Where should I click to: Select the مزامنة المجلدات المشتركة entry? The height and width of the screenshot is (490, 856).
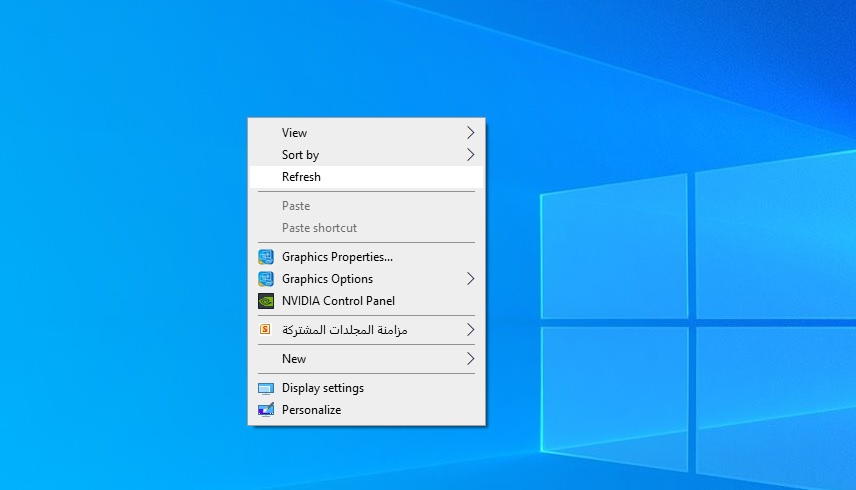click(x=366, y=330)
